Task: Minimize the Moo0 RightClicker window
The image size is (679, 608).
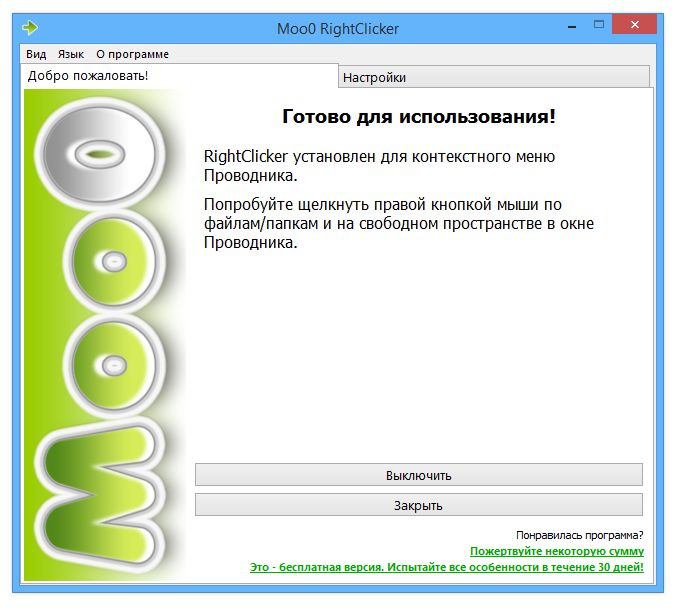Action: (572, 26)
